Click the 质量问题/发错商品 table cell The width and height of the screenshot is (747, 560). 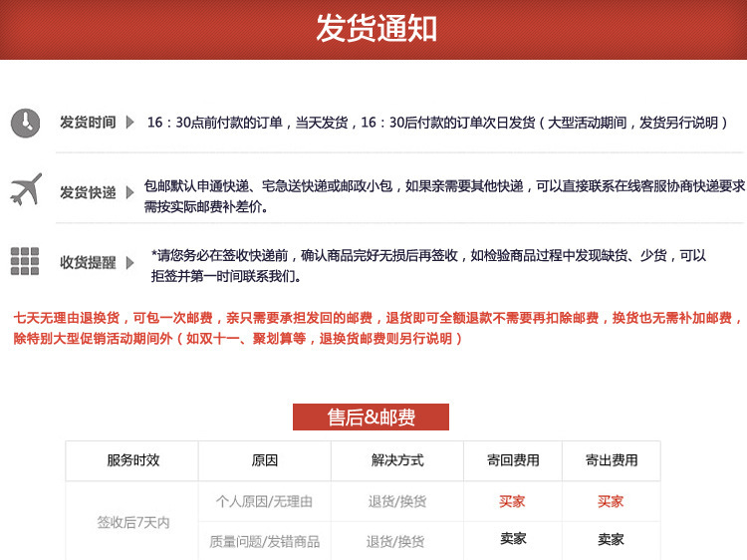click(x=264, y=542)
